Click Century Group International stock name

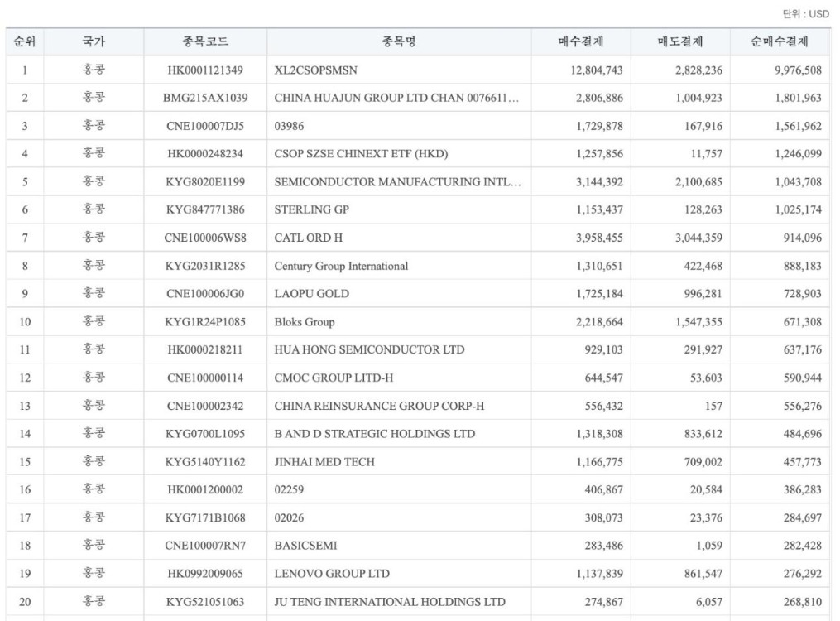point(341,267)
